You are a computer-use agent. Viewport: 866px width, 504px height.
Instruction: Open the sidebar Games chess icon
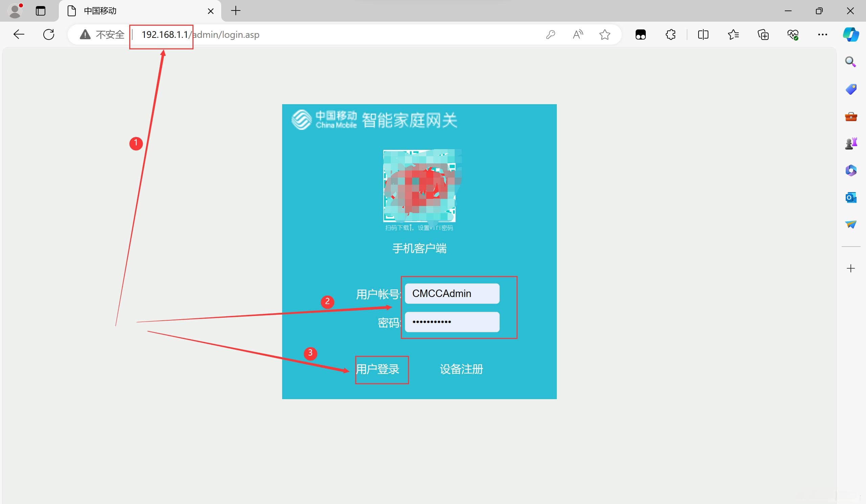click(851, 143)
